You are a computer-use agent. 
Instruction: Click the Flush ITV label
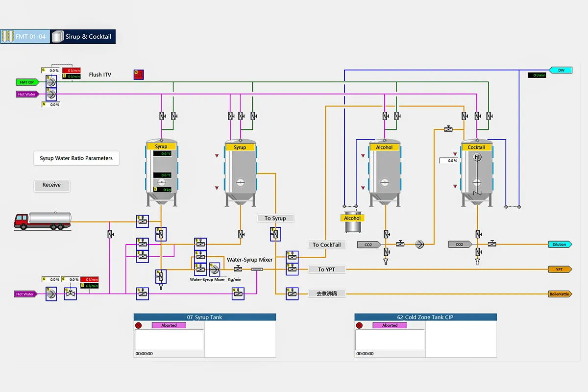[x=100, y=74]
